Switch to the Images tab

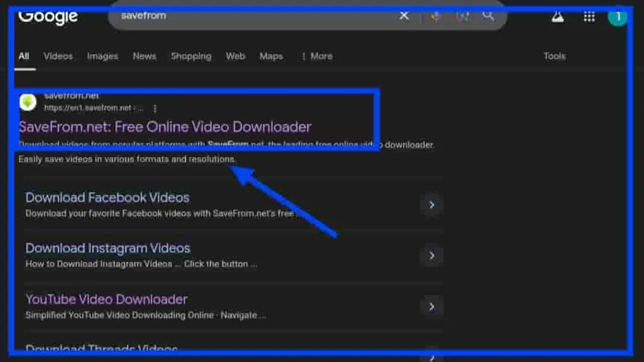coord(103,56)
